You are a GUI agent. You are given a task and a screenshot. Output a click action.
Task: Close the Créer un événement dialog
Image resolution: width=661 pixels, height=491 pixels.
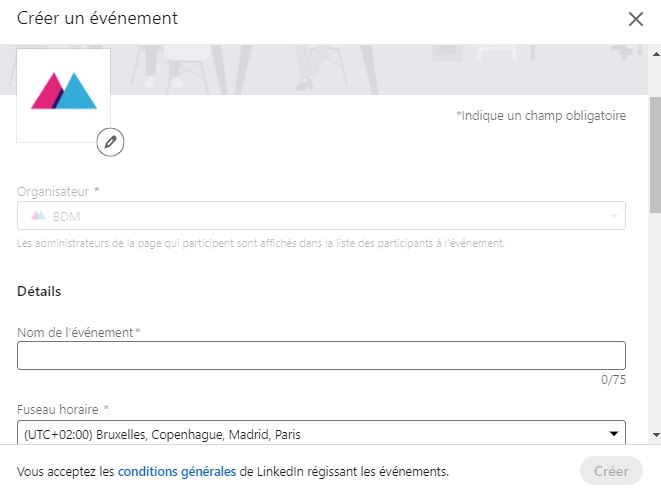(635, 19)
